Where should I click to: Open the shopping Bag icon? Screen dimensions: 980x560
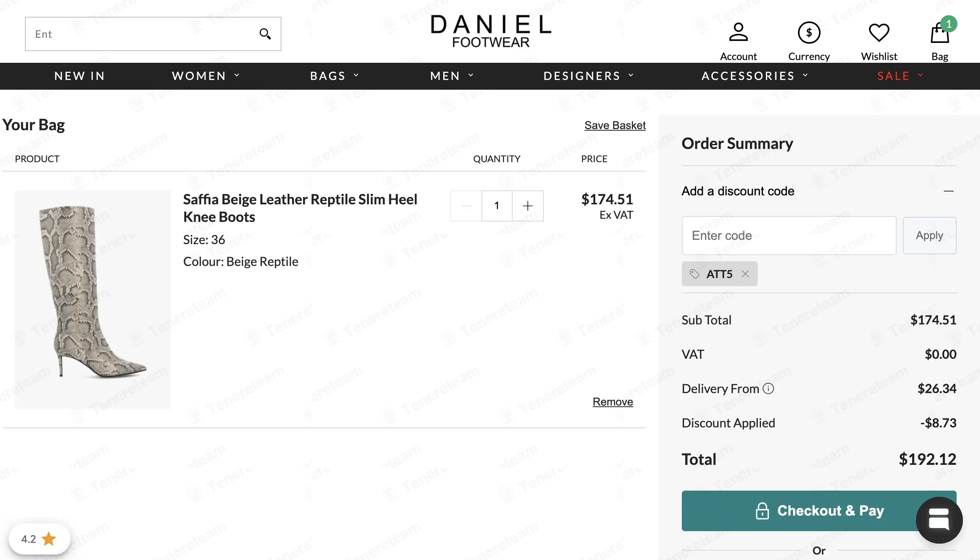[940, 33]
